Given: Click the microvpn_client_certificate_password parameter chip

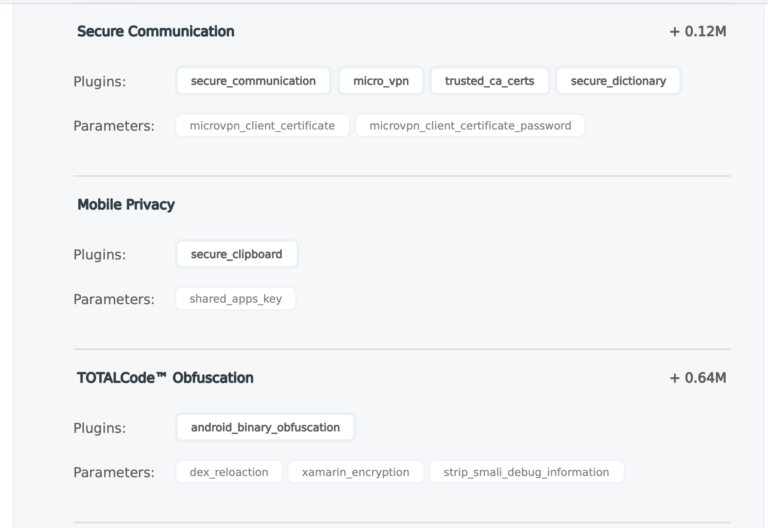Looking at the screenshot, I should pyautogui.click(x=470, y=126).
